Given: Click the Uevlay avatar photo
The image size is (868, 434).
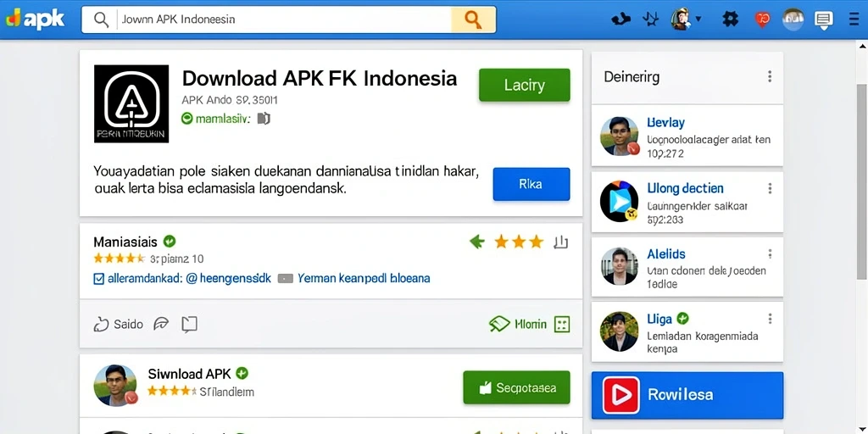Looking at the screenshot, I should click(x=620, y=136).
